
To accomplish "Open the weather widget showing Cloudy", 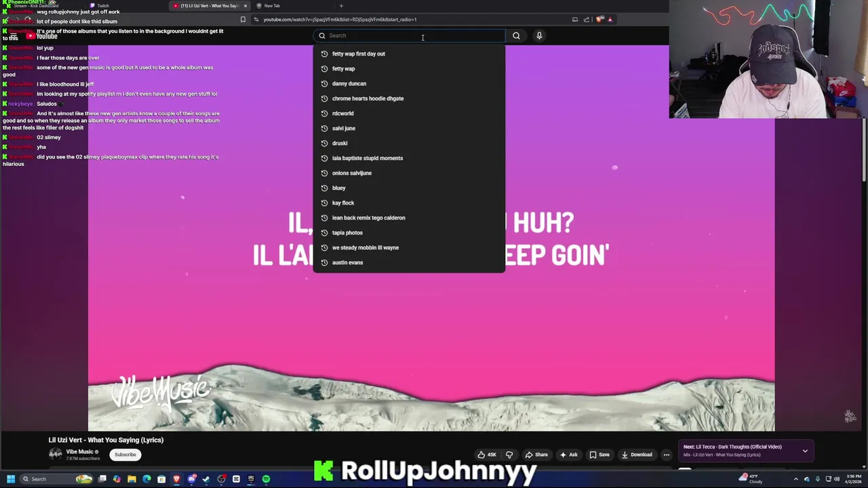I will (751, 479).
